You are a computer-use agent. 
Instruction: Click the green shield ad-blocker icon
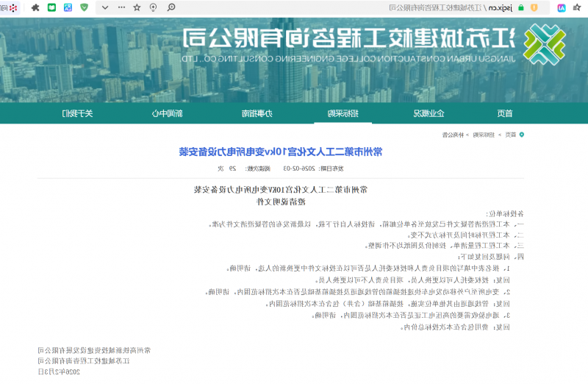pyautogui.click(x=85, y=7)
